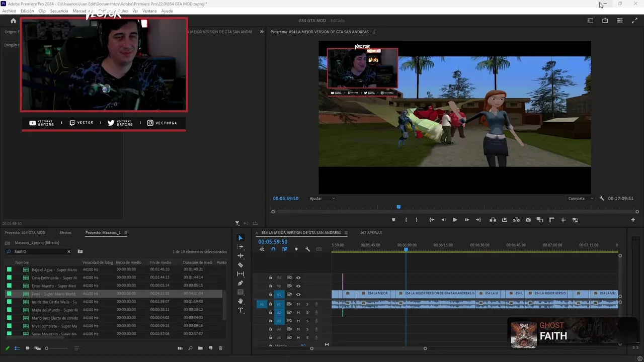Expand Source panel overflow chevrons
This screenshot has height=362, width=644.
(x=262, y=32)
